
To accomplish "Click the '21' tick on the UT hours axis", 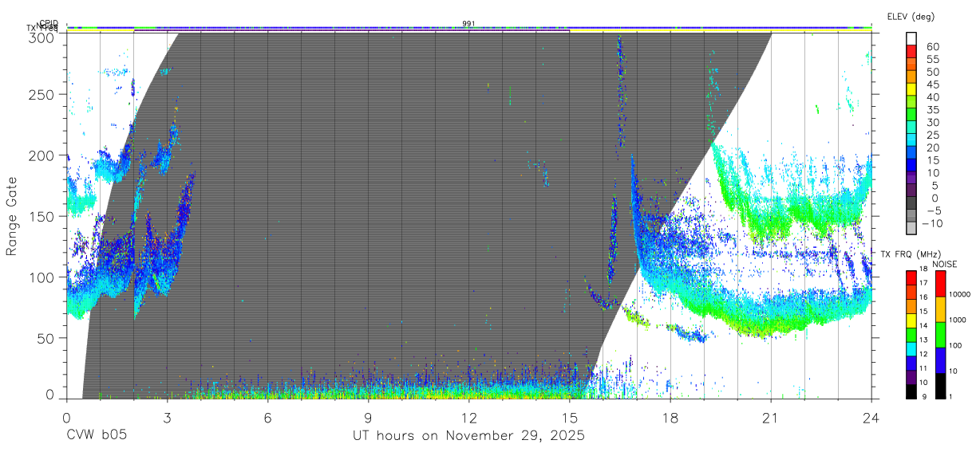I will [x=770, y=416].
